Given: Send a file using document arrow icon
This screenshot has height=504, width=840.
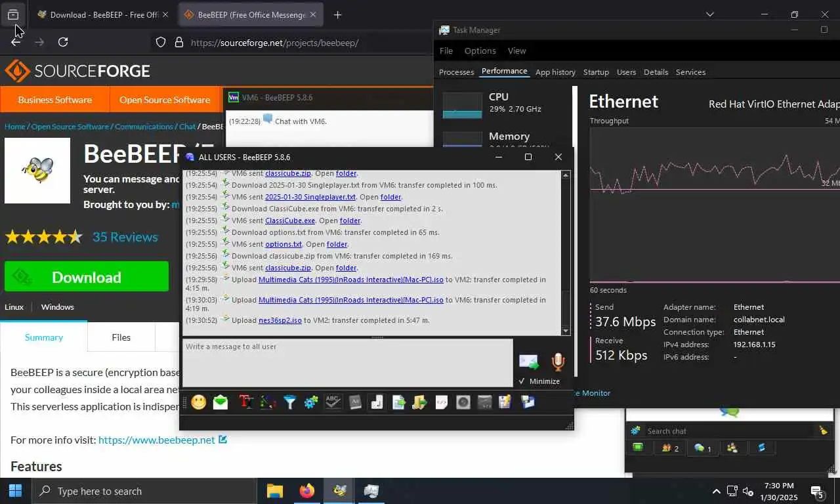Looking at the screenshot, I should (x=398, y=402).
